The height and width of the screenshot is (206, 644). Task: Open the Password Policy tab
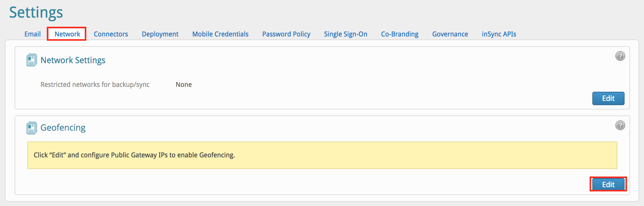286,34
